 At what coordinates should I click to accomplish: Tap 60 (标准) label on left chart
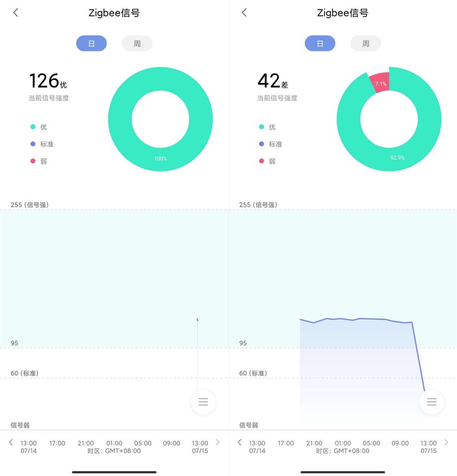click(25, 373)
